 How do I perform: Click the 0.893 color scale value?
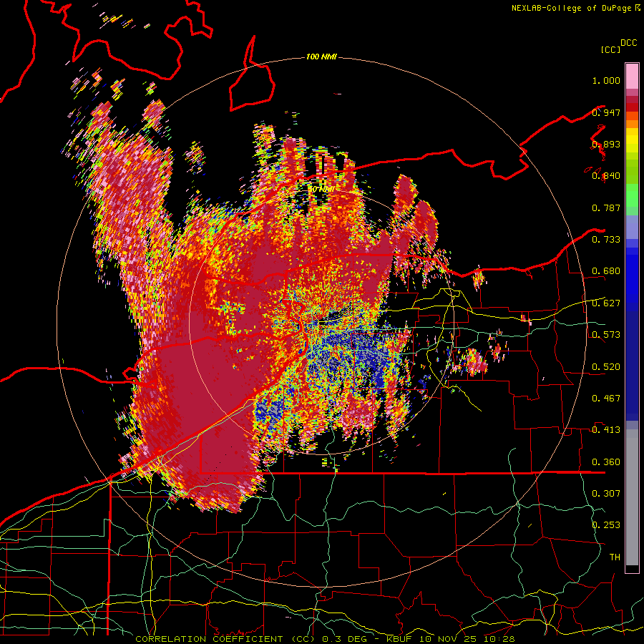coord(606,144)
